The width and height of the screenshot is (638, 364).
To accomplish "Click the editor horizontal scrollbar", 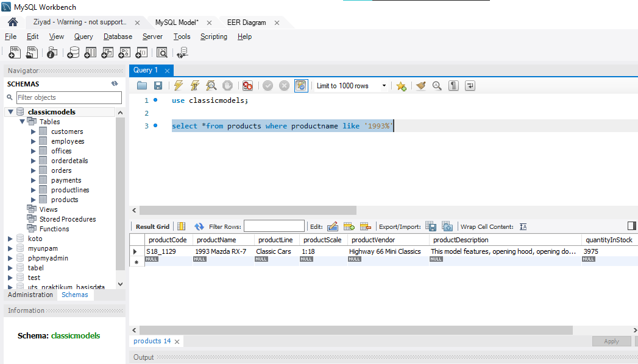I will [248, 211].
